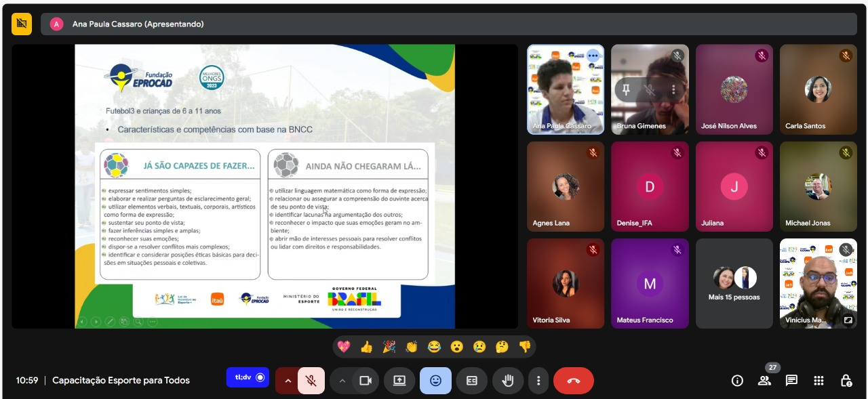Click the present screen icon
Image resolution: width=868 pixels, height=399 pixels.
399,381
